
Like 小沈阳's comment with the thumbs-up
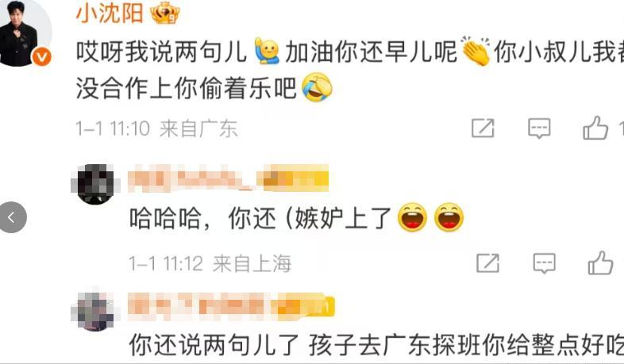coord(595,128)
